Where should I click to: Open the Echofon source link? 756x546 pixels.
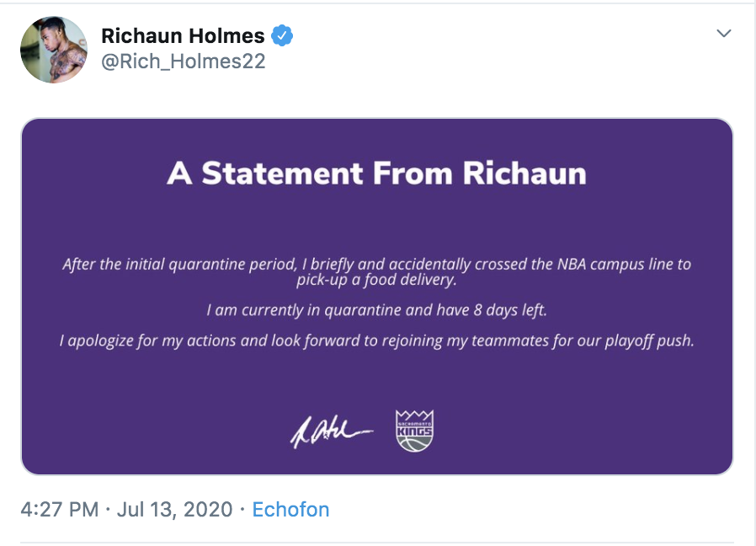(290, 510)
